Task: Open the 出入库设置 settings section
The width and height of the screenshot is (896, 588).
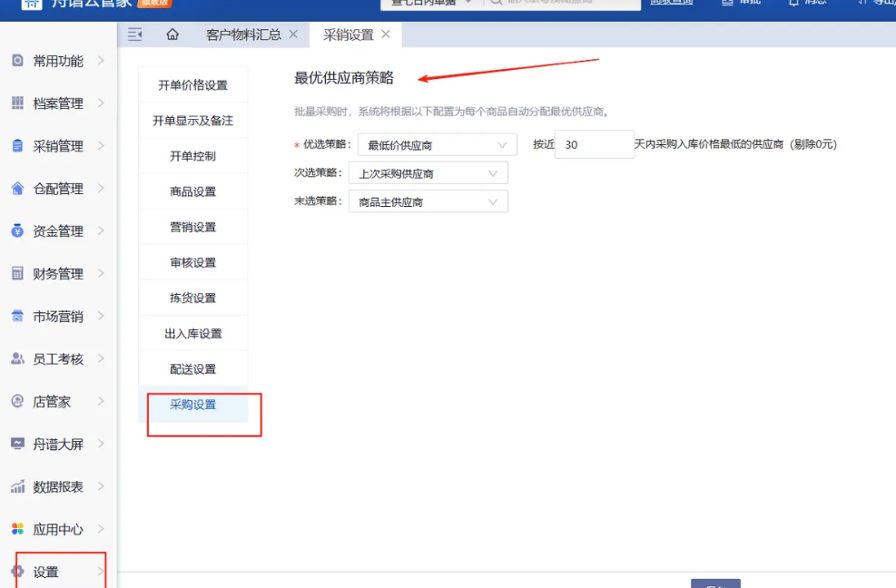Action: (192, 334)
